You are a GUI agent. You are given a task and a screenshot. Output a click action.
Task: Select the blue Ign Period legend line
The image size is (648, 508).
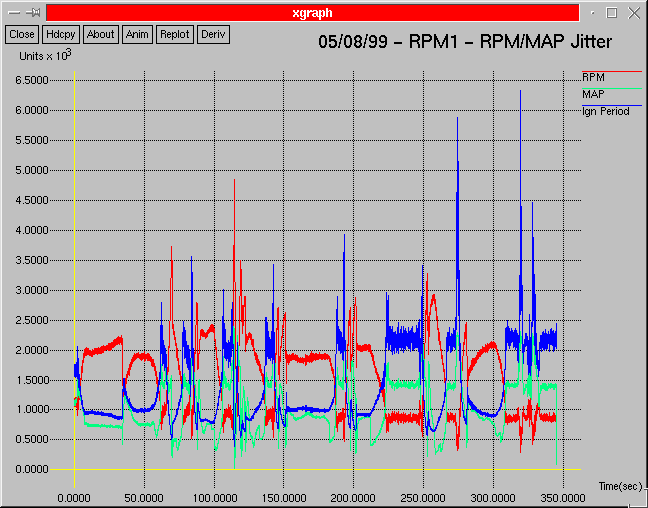[x=612, y=105]
